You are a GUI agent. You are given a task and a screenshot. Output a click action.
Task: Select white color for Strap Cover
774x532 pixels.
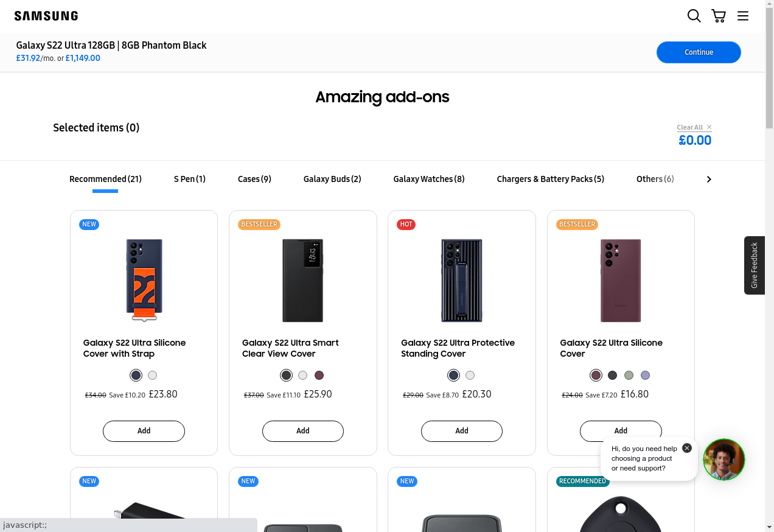point(153,376)
